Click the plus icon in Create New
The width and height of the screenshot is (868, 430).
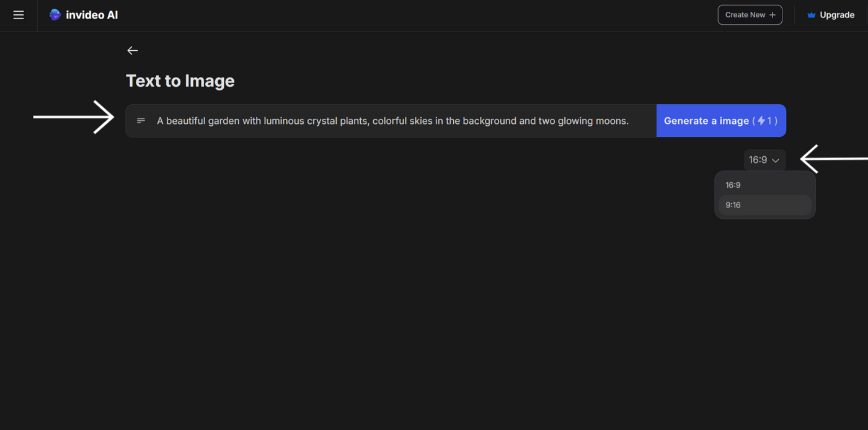(x=773, y=15)
